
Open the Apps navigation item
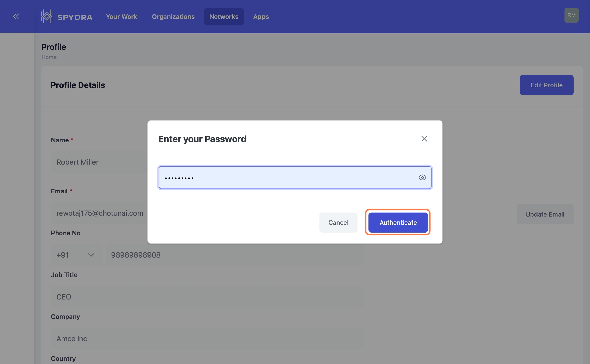[261, 17]
